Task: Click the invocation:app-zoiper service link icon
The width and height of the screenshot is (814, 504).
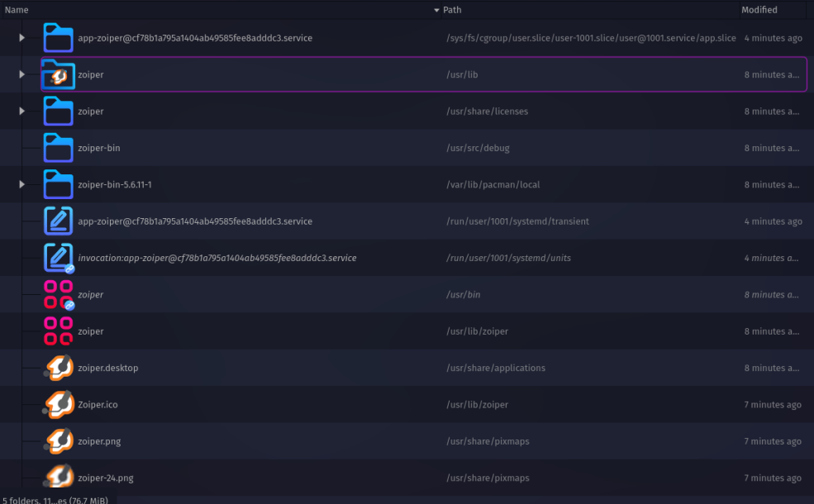Action: (58, 258)
